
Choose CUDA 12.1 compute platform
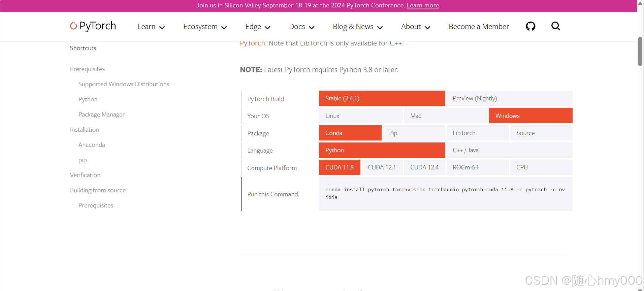tap(382, 167)
